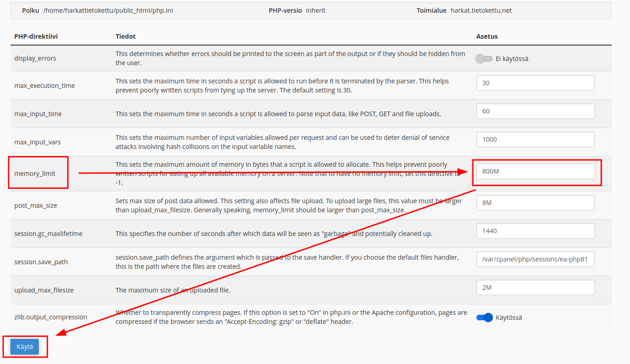Focus the max_input_time field showing 60

(x=535, y=111)
